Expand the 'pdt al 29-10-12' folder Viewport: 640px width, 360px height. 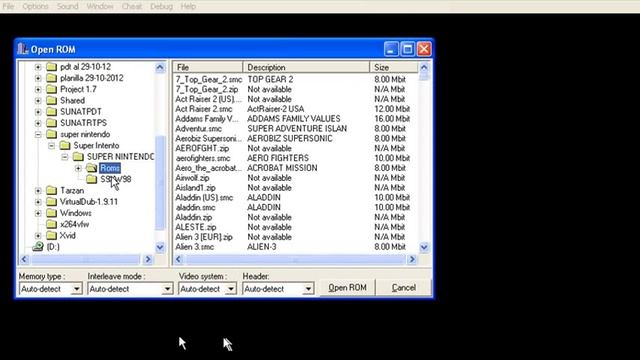(38, 67)
